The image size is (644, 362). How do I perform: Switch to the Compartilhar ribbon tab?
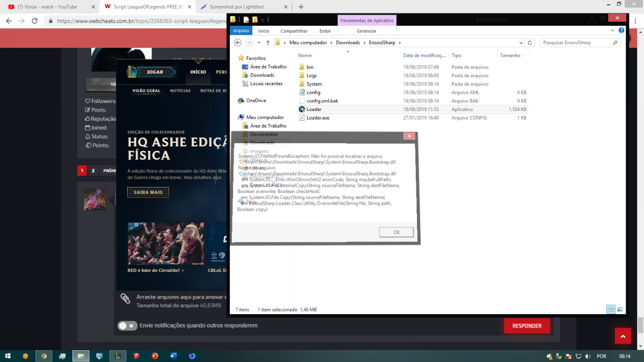point(294,31)
